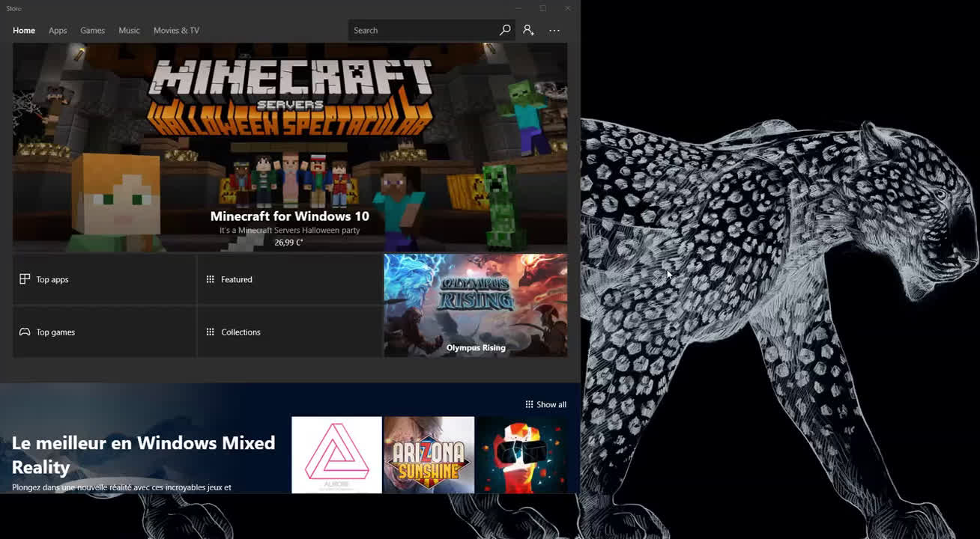Switch to the Home tab

pyautogui.click(x=24, y=31)
